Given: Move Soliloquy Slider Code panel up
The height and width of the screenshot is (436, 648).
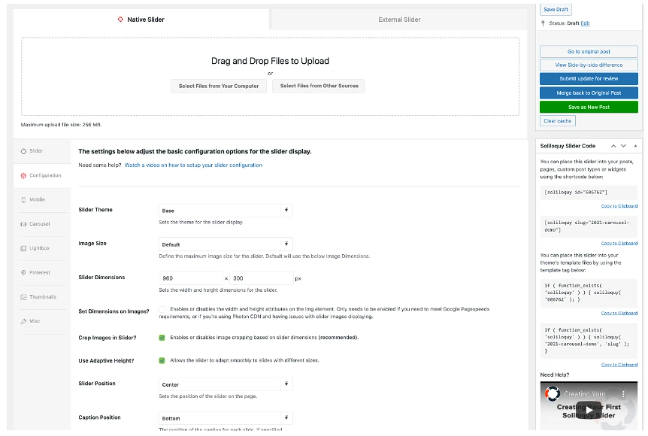Looking at the screenshot, I should [613, 146].
